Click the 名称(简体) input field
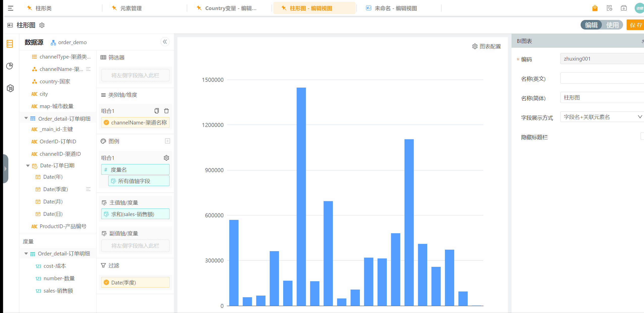The height and width of the screenshot is (313, 644). [602, 97]
